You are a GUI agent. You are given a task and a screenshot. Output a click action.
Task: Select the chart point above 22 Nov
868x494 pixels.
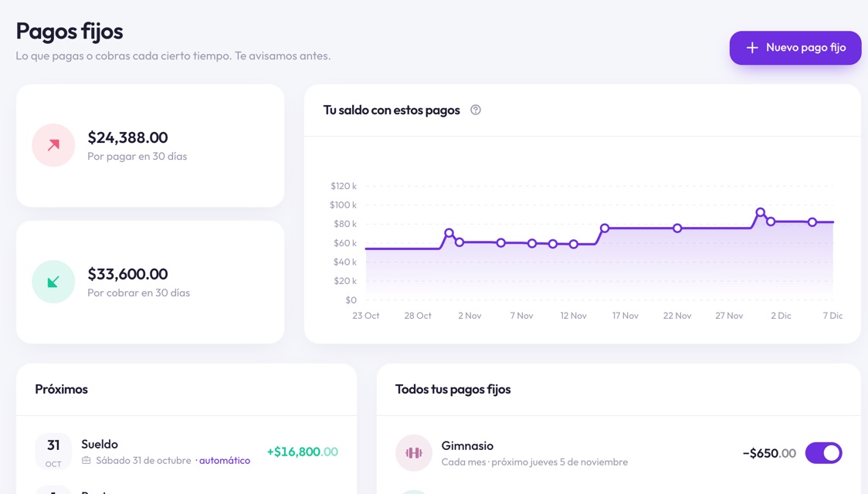click(677, 228)
